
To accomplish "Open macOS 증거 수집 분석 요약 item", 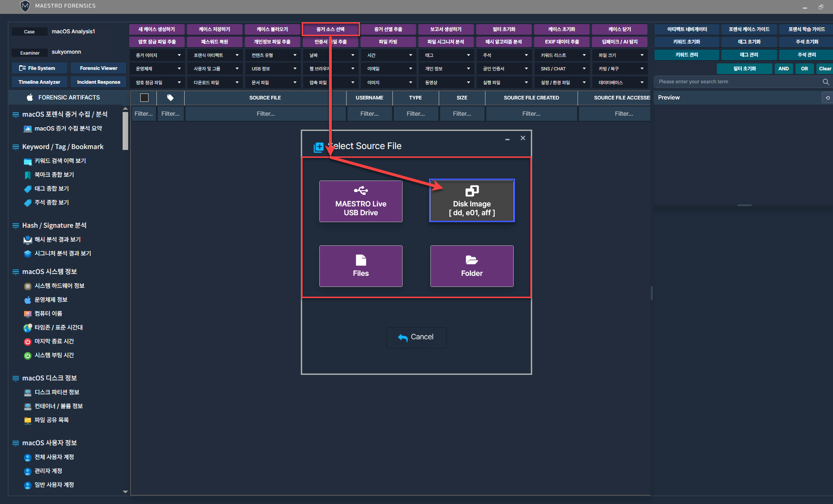I will 68,129.
